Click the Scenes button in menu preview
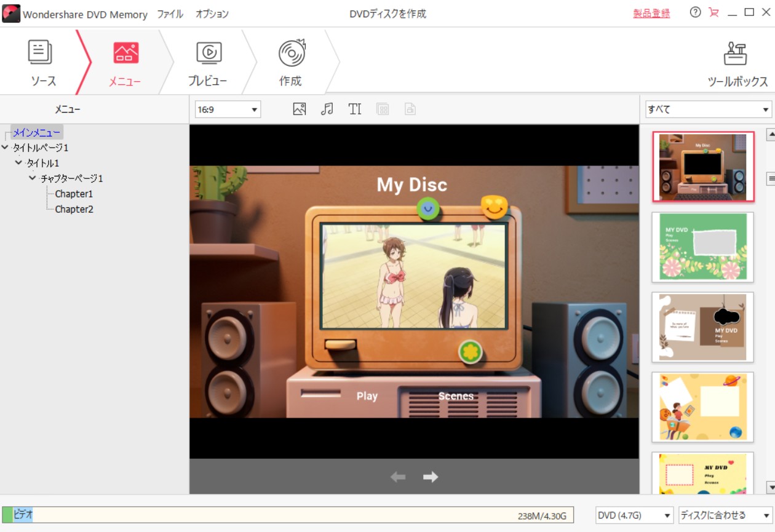This screenshot has height=532, width=775. click(x=456, y=396)
